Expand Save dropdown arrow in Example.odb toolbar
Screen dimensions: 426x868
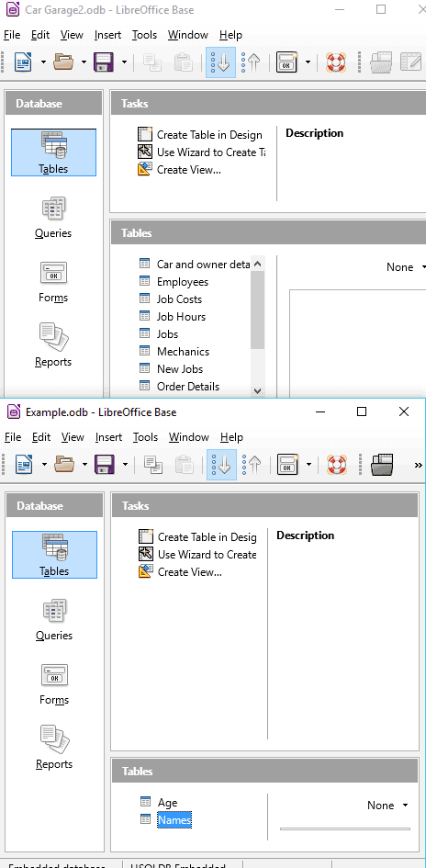(126, 465)
